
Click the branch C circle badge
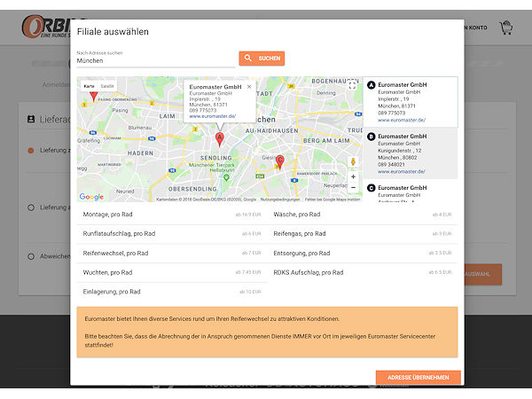pyautogui.click(x=372, y=188)
